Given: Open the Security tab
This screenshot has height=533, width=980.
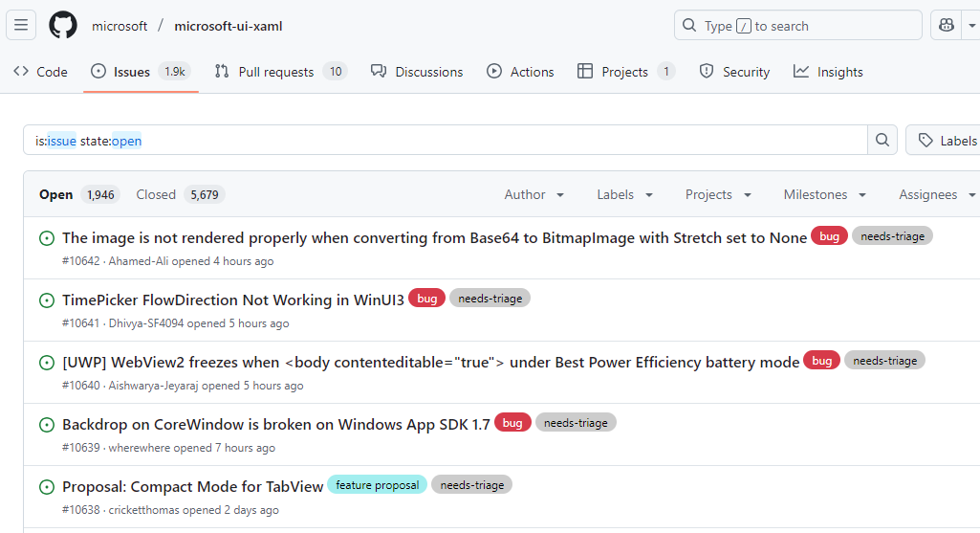Looking at the screenshot, I should (x=734, y=72).
